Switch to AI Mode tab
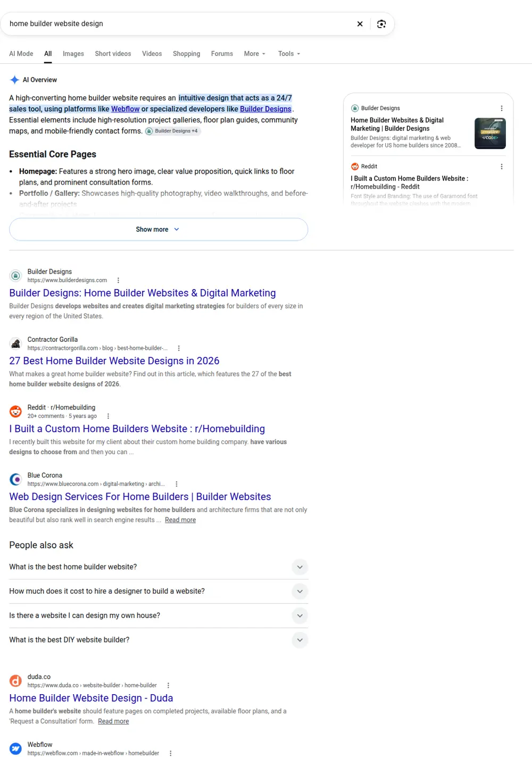532x757 pixels. click(21, 54)
